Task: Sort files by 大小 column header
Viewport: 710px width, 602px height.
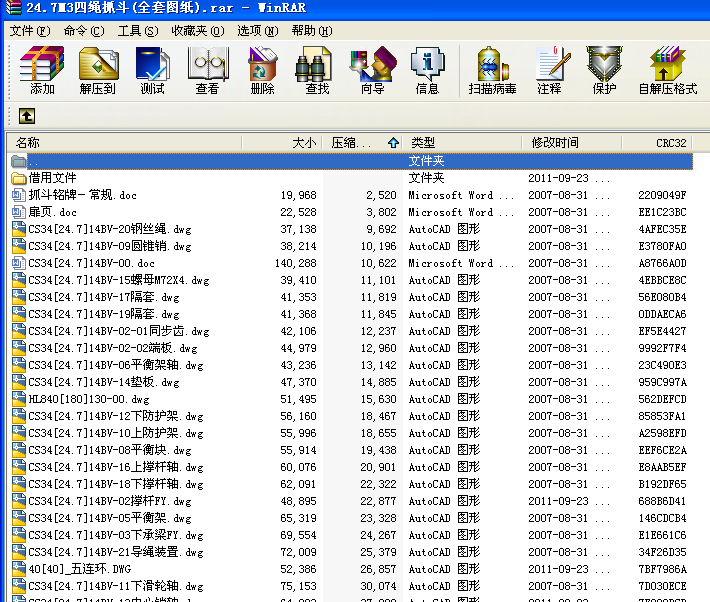Action: [282, 143]
